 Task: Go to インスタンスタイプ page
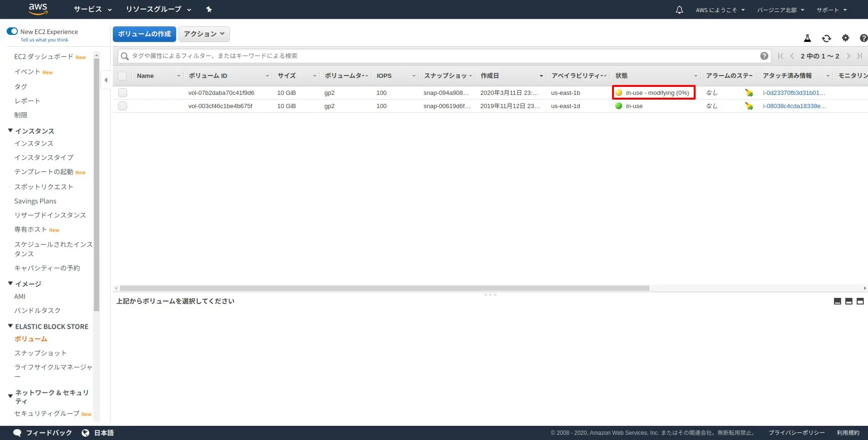point(44,158)
